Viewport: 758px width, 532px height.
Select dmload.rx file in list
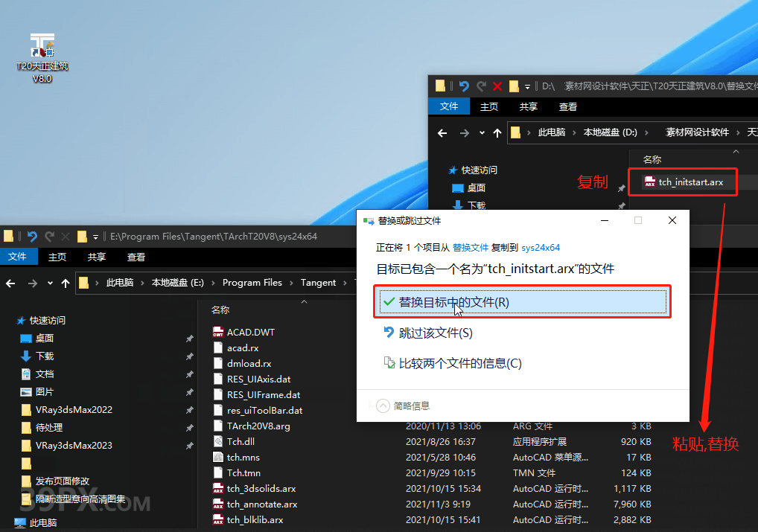[x=242, y=363]
